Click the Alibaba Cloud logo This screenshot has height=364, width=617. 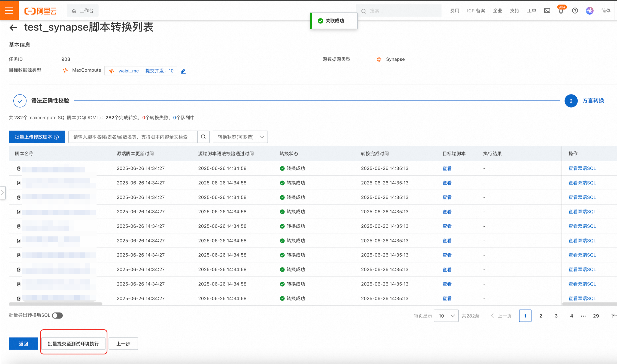coord(40,11)
